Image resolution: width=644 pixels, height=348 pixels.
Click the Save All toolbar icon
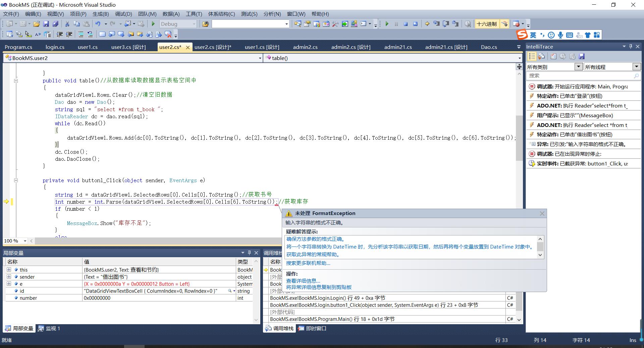coord(56,24)
